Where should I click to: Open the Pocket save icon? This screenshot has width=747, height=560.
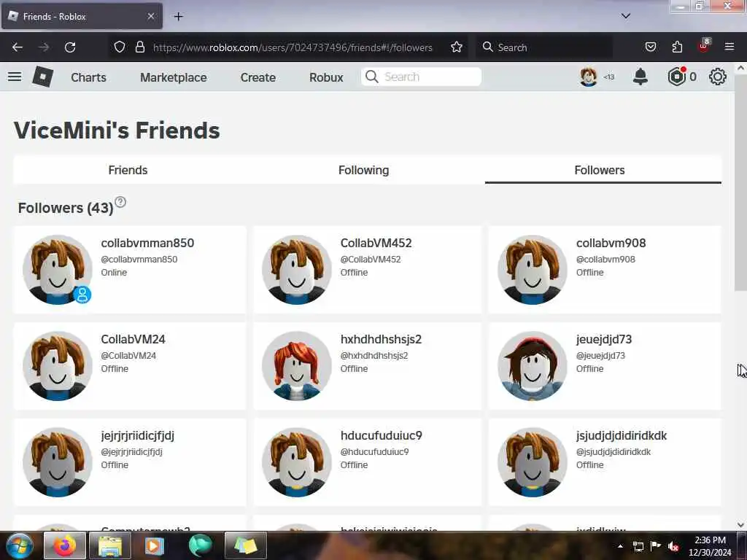point(650,47)
